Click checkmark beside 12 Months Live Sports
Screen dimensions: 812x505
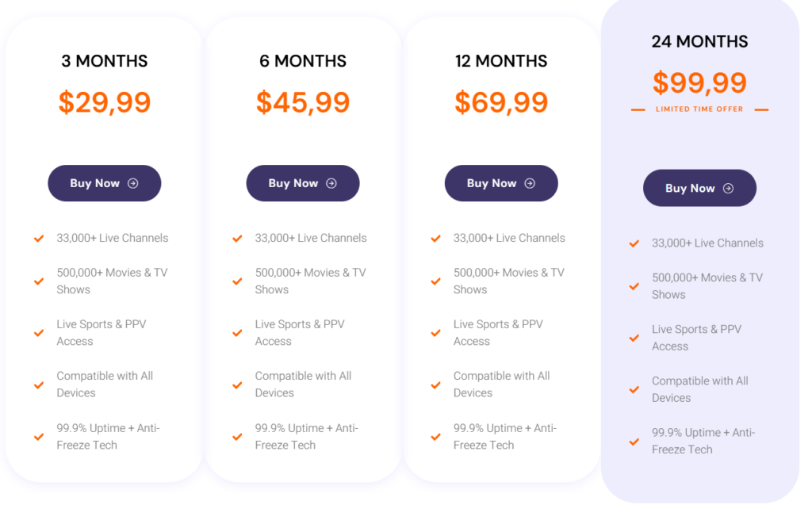(435, 333)
